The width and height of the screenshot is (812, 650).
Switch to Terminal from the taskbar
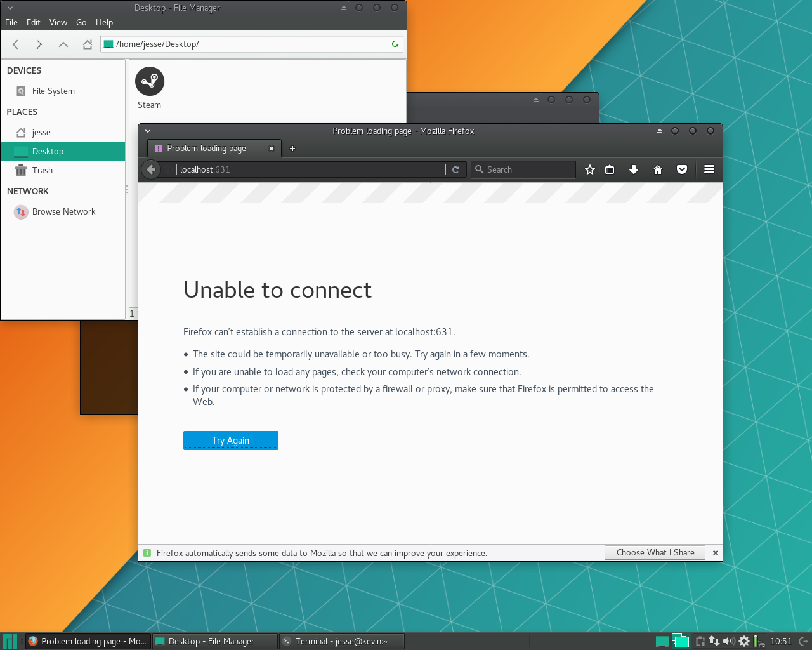point(342,641)
